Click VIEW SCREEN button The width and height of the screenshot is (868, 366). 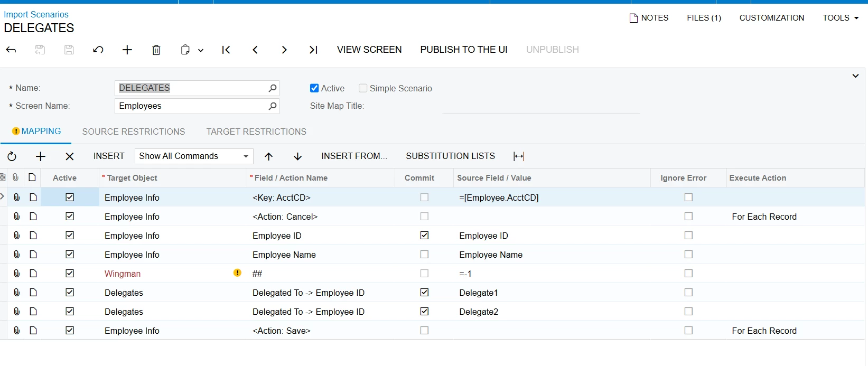pyautogui.click(x=369, y=50)
